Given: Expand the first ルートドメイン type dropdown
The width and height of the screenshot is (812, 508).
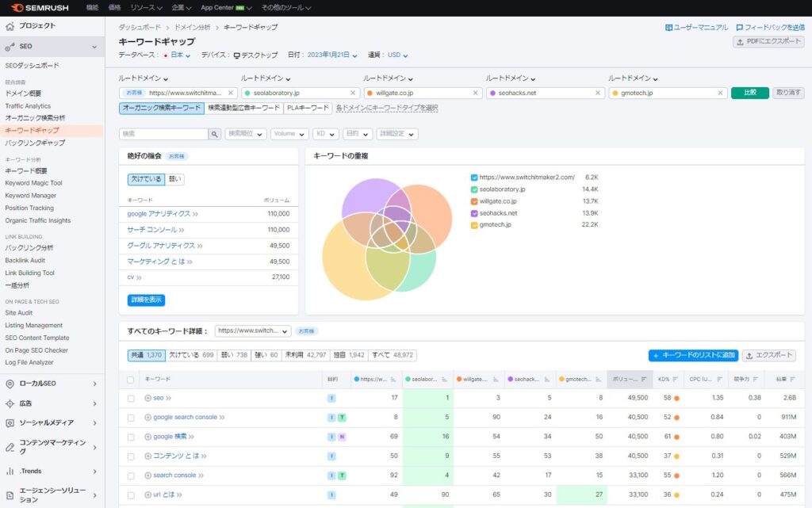Looking at the screenshot, I should click(144, 78).
